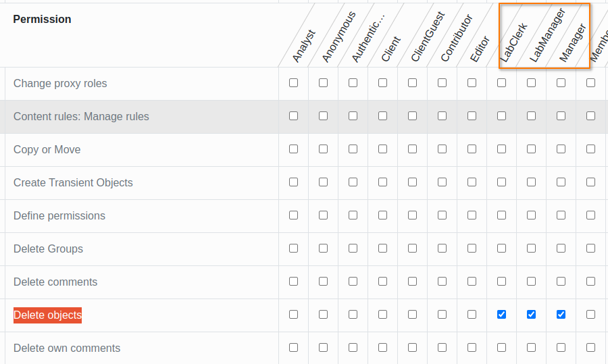Enable Change proxy roles for LabManager
The image size is (608, 364).
coord(531,83)
